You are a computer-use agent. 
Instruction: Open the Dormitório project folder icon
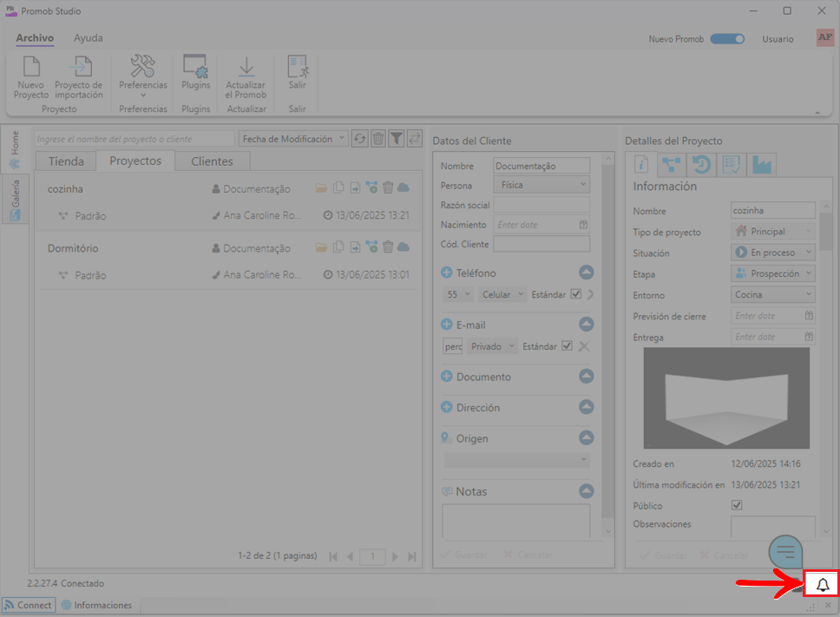[x=321, y=247]
